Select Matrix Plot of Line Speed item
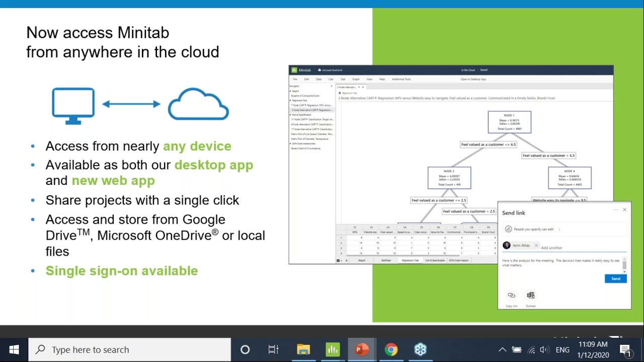The image size is (644, 362). click(x=311, y=134)
